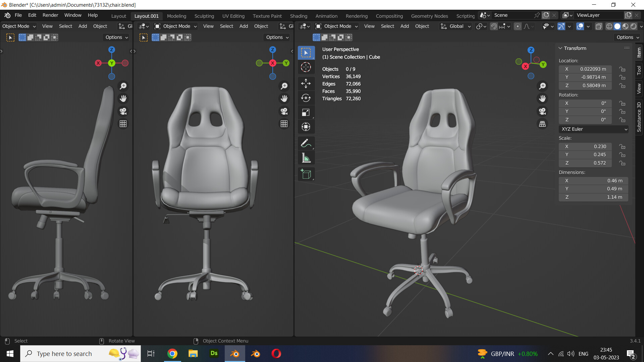Select the Add Cube tool
Screen dimensions: 644x362
306,174
